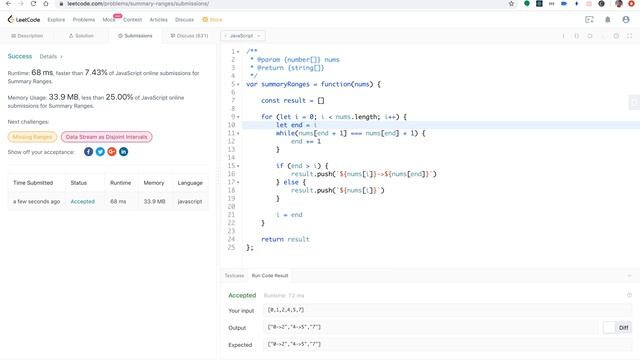Image resolution: width=640 pixels, height=360 pixels.
Task: Select the Submissions tab
Action: [x=135, y=36]
